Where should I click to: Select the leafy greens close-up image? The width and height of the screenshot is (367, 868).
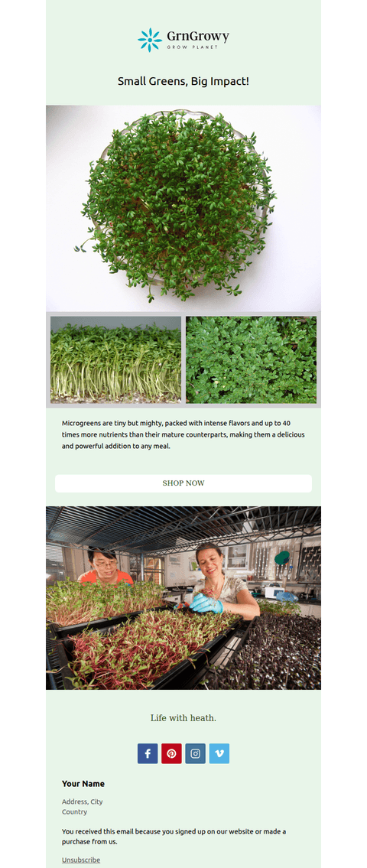pos(252,360)
